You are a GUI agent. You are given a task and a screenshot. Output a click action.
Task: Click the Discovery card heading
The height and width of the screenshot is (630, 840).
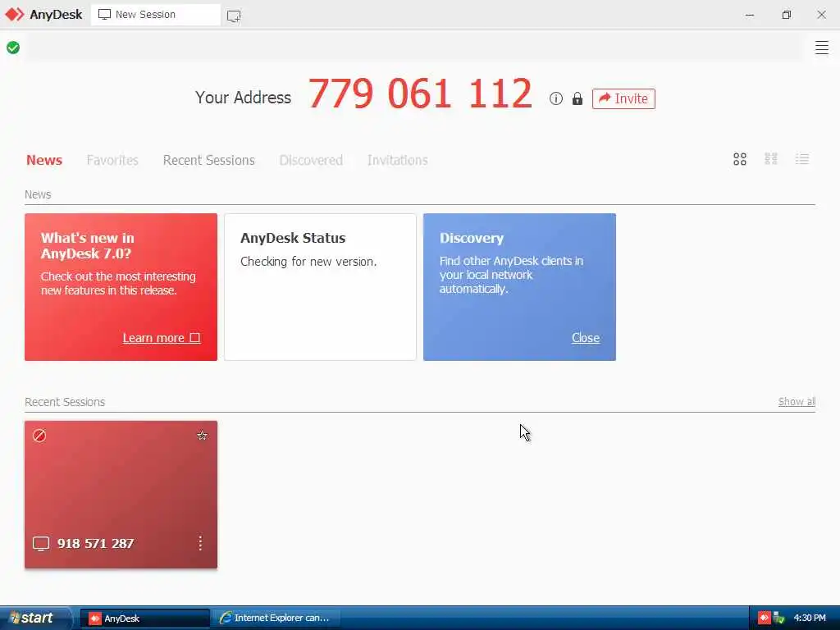472,239
